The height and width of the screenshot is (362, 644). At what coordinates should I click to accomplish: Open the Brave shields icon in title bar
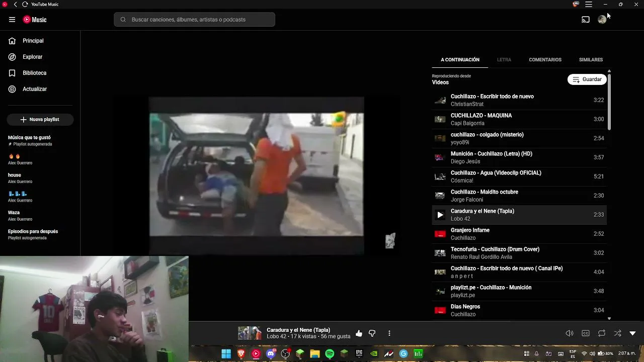[x=576, y=5]
